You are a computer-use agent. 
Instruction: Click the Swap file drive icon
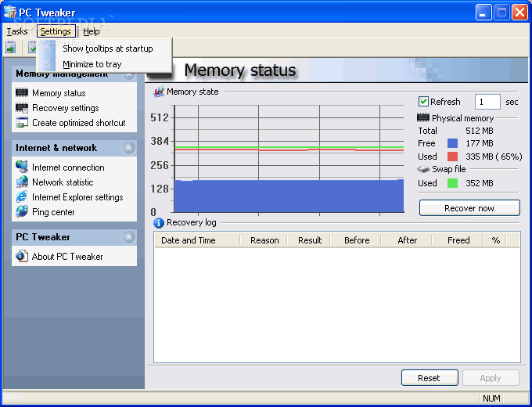point(423,169)
